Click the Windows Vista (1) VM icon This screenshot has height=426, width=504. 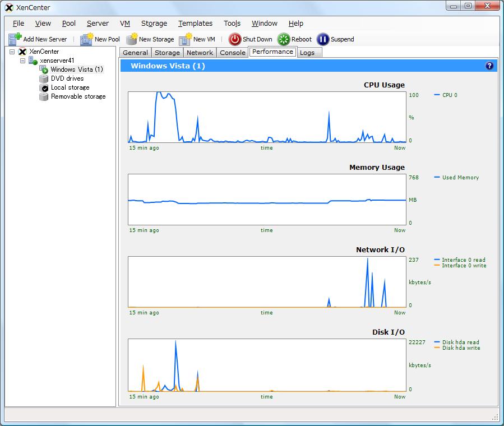coord(44,70)
